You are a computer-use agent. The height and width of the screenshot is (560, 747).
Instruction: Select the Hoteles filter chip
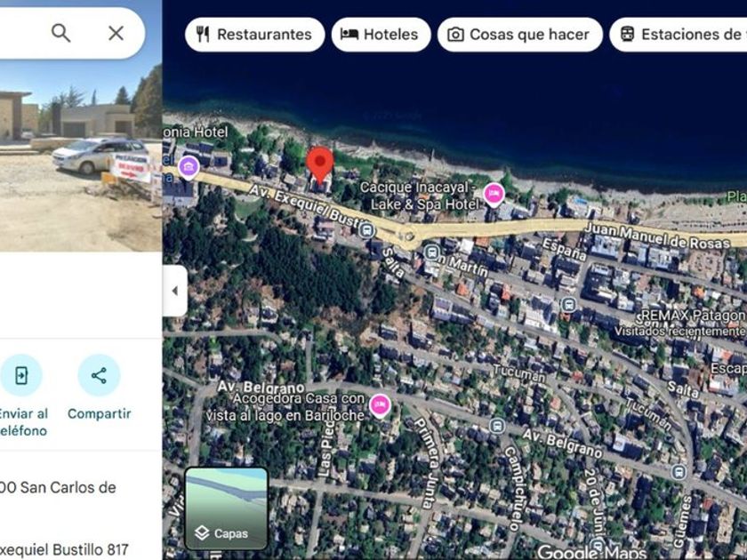click(x=382, y=35)
